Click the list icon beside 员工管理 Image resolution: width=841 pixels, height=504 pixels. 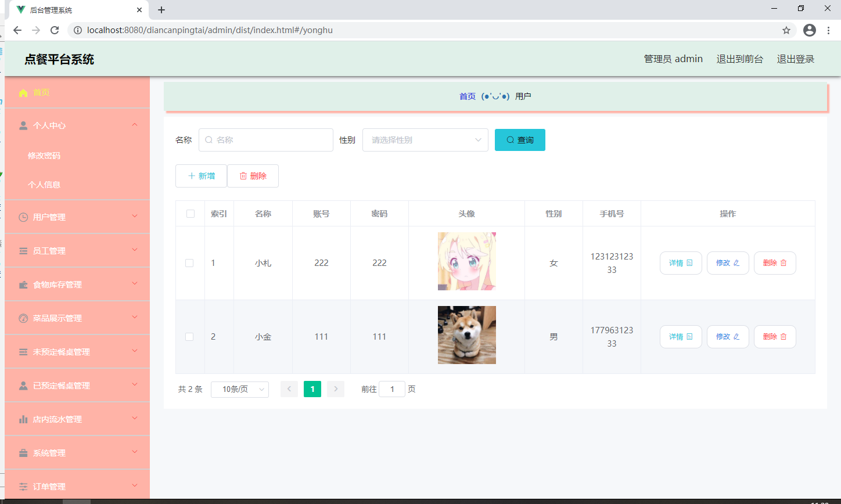[x=23, y=250]
